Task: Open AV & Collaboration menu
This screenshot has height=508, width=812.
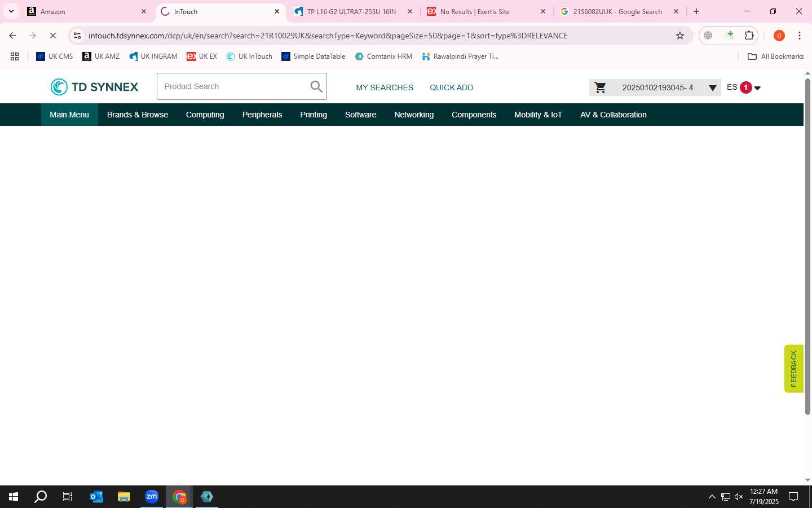Action: pos(614,115)
